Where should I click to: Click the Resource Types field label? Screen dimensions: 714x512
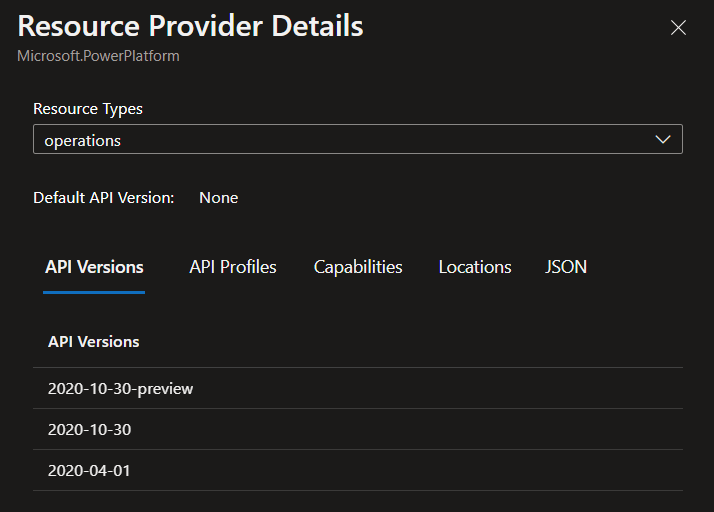click(88, 109)
